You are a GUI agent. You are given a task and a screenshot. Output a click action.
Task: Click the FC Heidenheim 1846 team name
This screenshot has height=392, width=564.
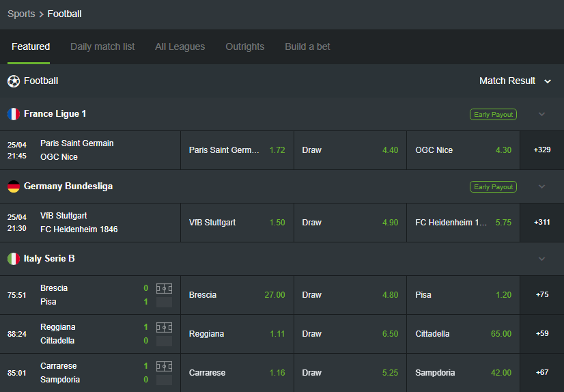point(79,229)
